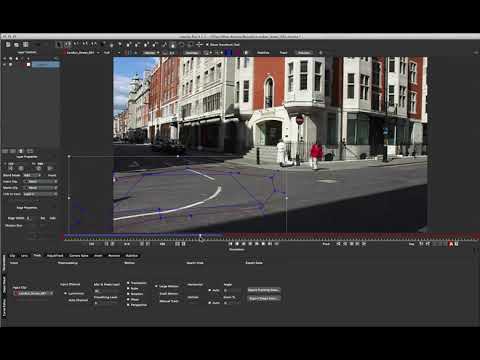Select the Manual Track option
Screen dimensions: 480x360
[x=169, y=301]
